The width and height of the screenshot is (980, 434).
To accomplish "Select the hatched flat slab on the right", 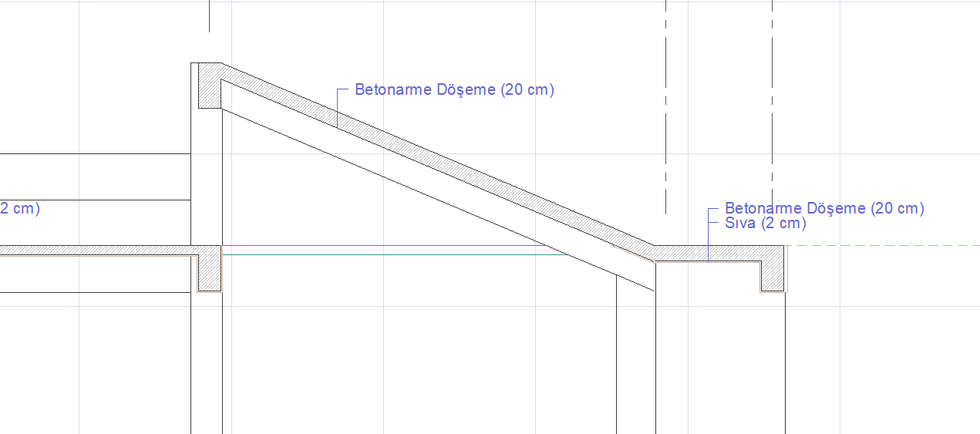I will point(709,254).
